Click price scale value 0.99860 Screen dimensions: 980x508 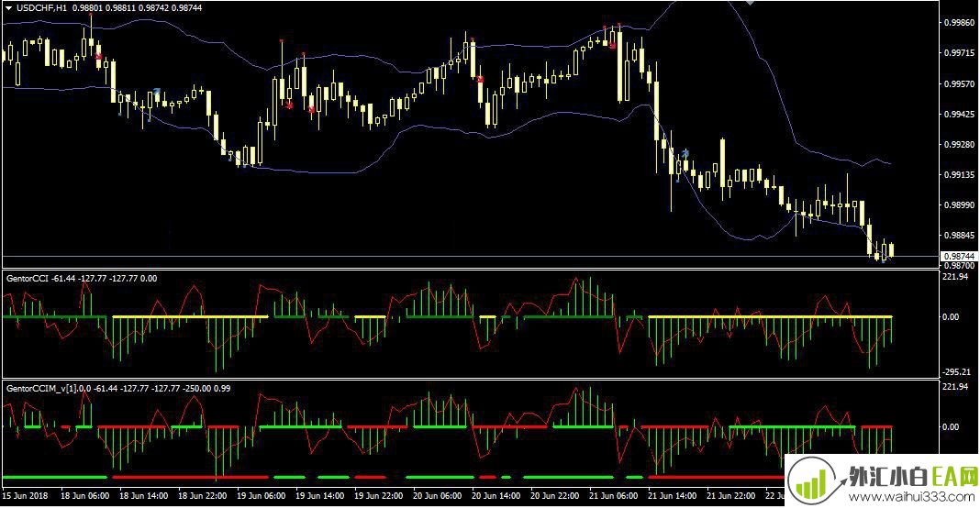[960, 23]
